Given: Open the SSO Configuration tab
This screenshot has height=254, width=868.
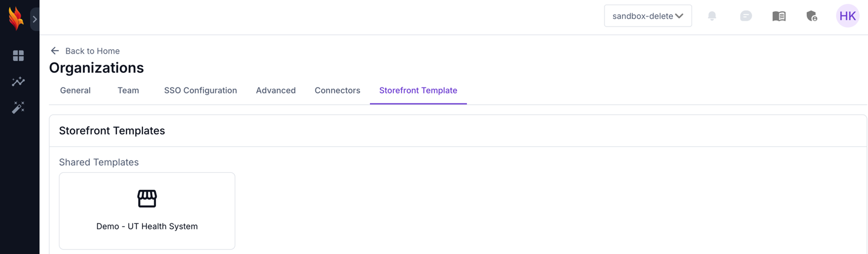Looking at the screenshot, I should pos(201,91).
